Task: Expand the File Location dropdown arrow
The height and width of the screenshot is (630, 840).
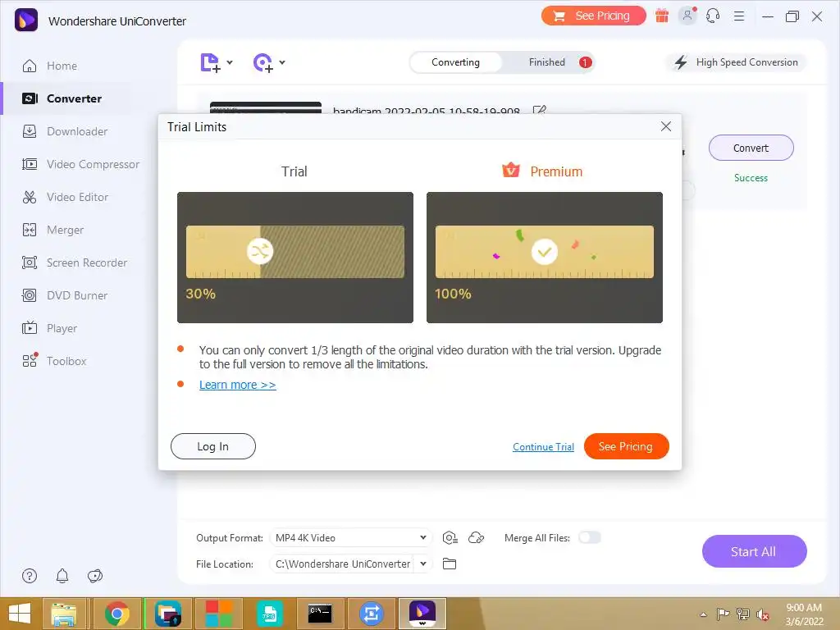Action: 423,564
